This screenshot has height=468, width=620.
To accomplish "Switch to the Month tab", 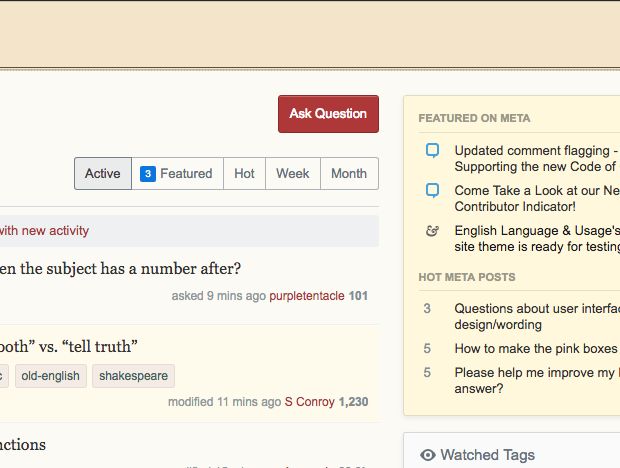I will click(349, 174).
